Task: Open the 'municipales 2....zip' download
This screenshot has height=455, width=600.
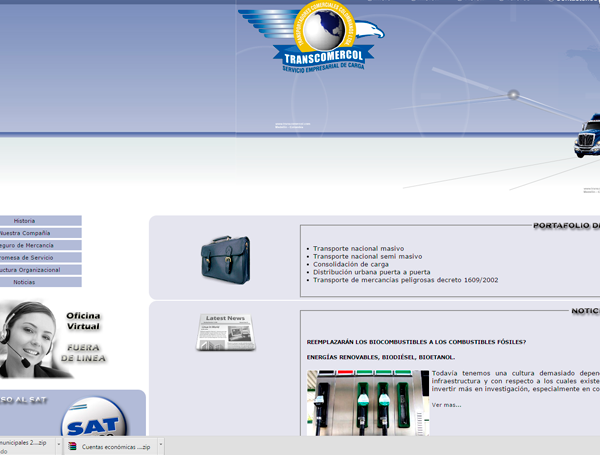Action: [27, 446]
